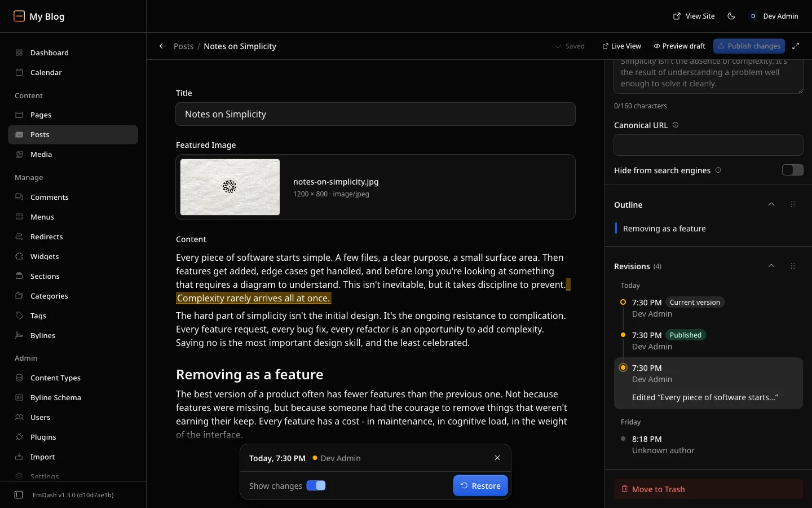Click the Users icon in sidebar
812x508 pixels.
(x=19, y=417)
